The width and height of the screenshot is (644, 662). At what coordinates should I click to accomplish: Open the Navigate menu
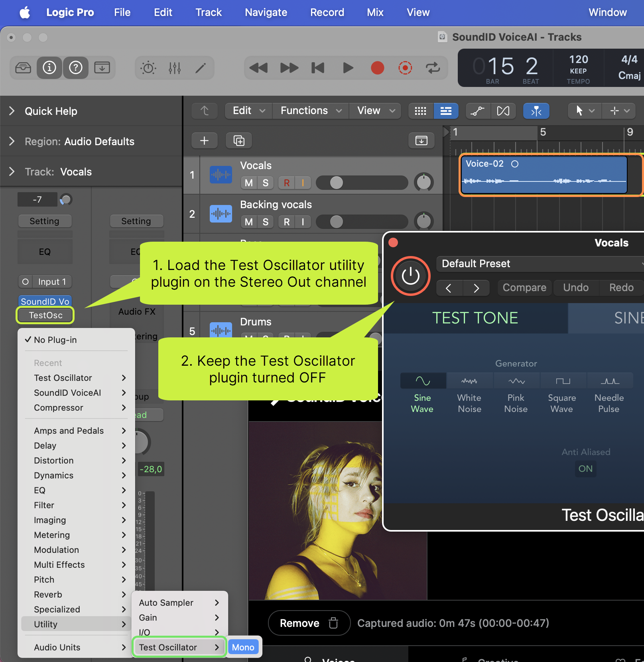(266, 13)
